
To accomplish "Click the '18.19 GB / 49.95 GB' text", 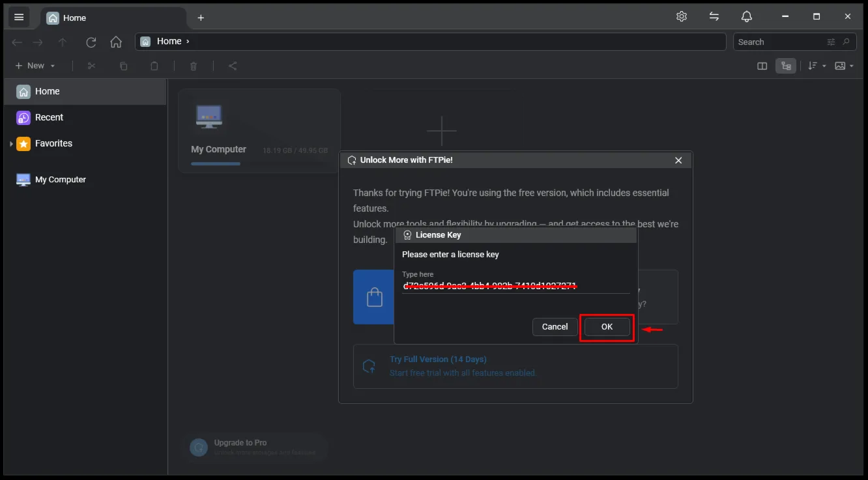I will (295, 150).
